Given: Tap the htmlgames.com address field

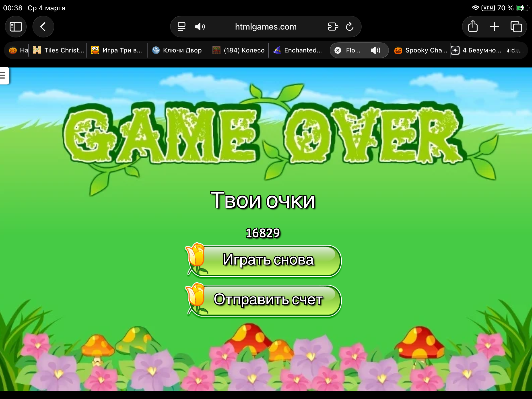Looking at the screenshot, I should pyautogui.click(x=266, y=27).
